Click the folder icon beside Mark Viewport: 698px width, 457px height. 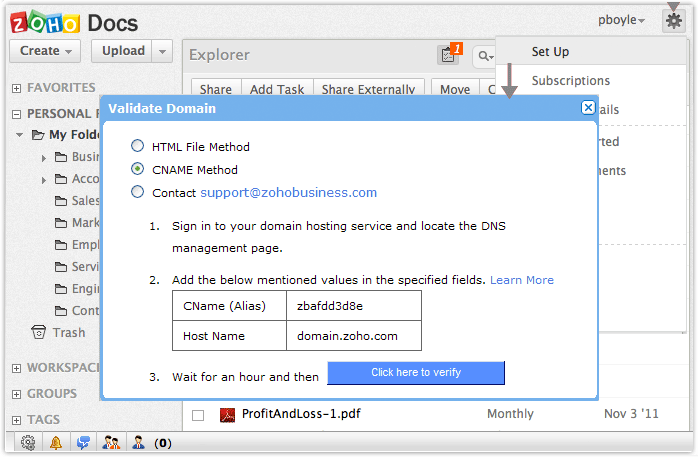coord(61,222)
